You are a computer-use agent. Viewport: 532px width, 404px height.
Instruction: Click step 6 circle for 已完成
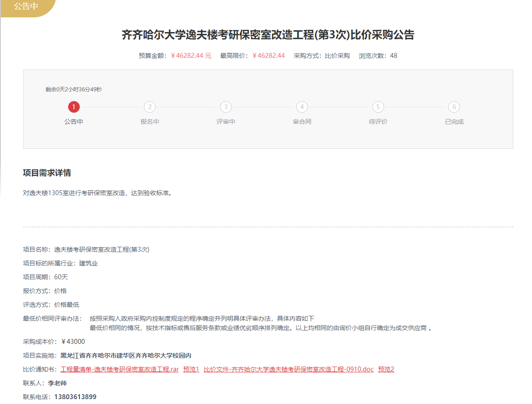click(454, 107)
